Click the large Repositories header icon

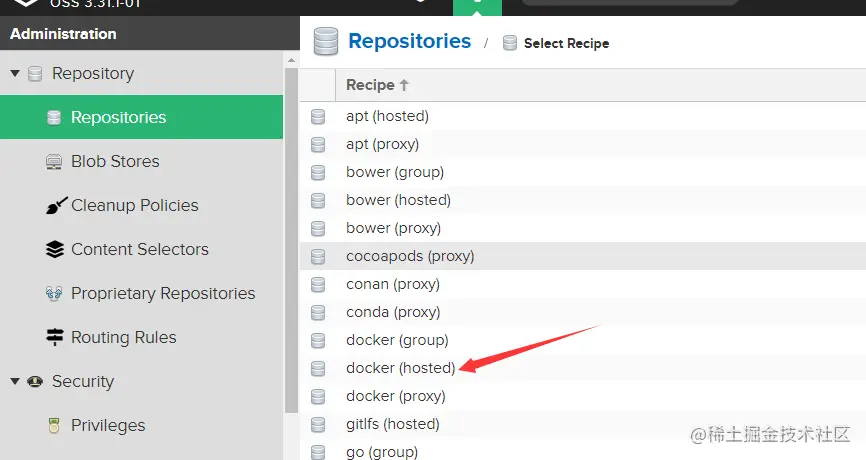pos(325,42)
